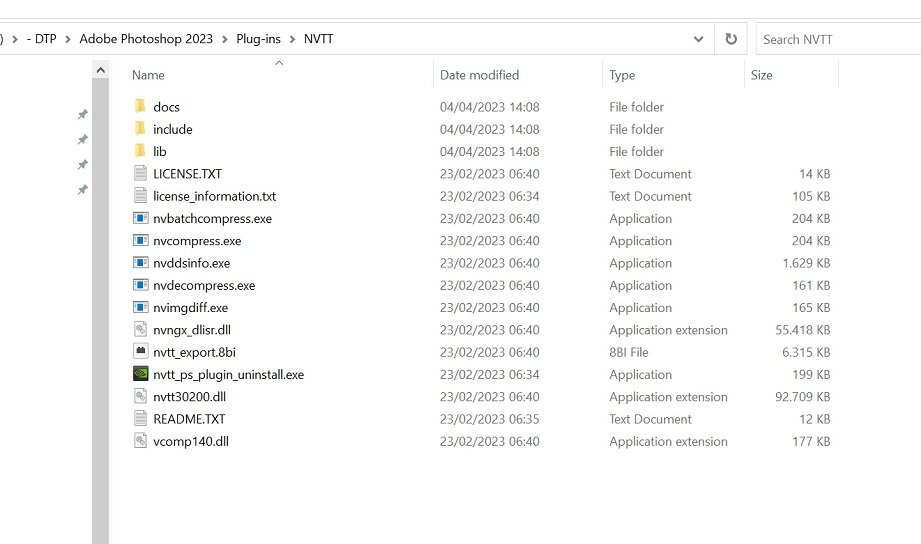Screen dimensions: 921x544
Task: Click the NVIDIA icon of nvtt_ps_plugin_uninstall.exe
Action: 140,375
